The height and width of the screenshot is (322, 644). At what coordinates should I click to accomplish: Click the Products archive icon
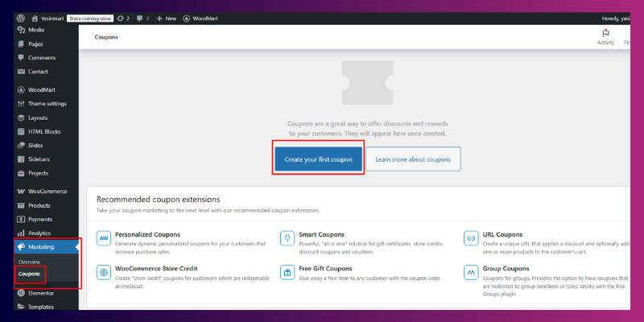(x=22, y=205)
